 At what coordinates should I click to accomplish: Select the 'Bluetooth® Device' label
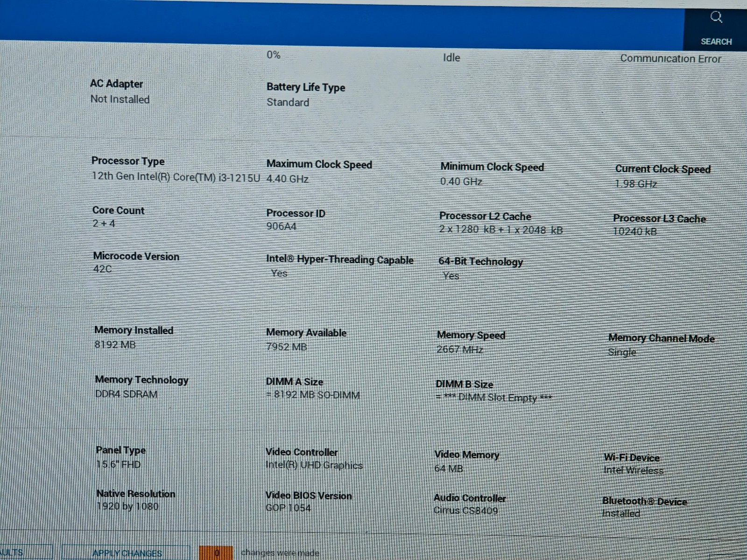pyautogui.click(x=645, y=501)
